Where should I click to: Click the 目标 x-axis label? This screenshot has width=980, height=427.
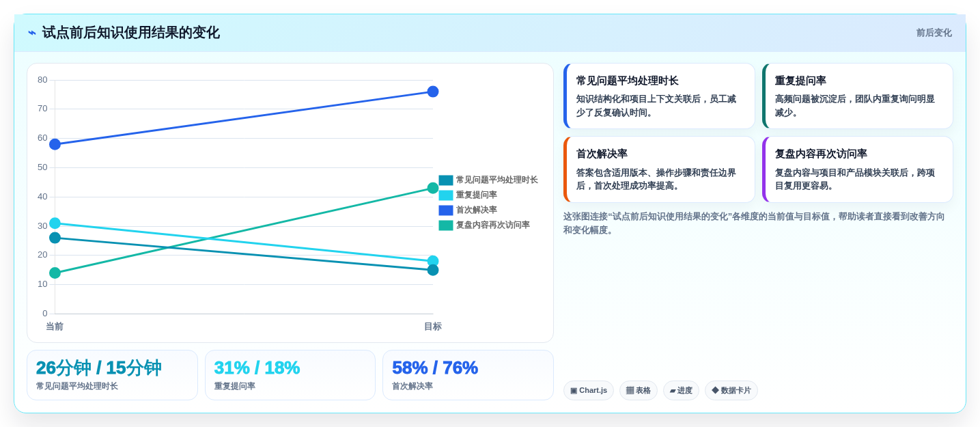(x=433, y=327)
